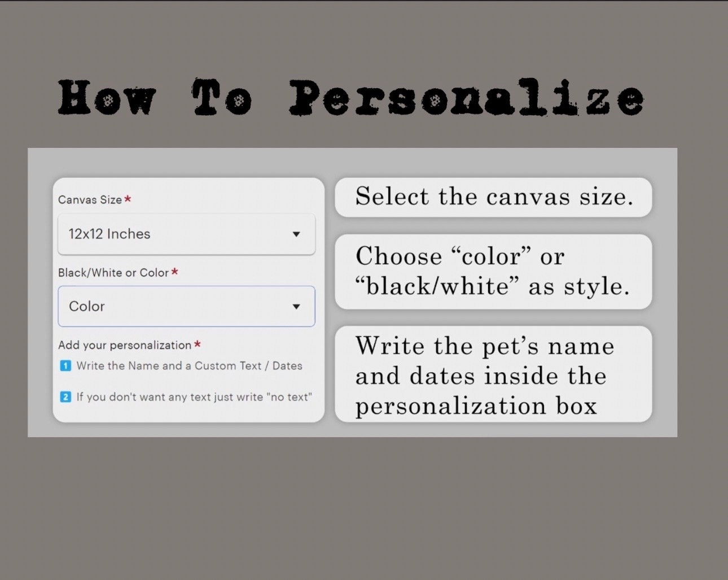Click 'If you don't want any text' line
The width and height of the screenshot is (728, 580).
[194, 397]
